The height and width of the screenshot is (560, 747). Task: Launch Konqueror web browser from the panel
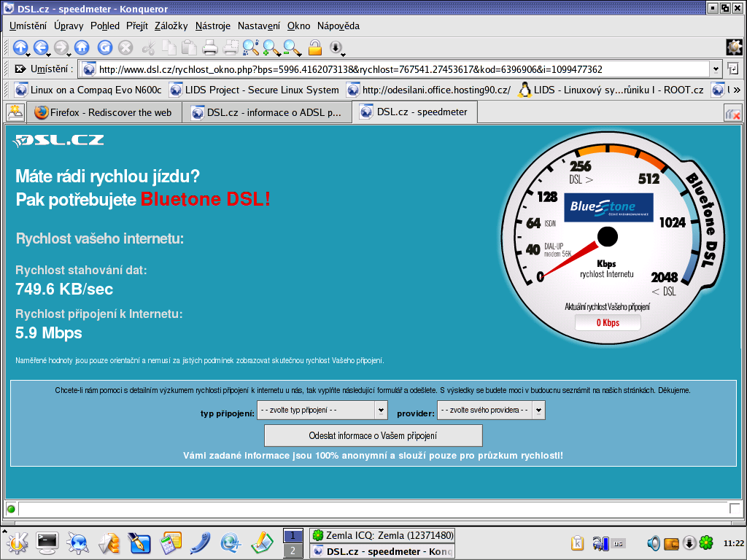[x=77, y=542]
